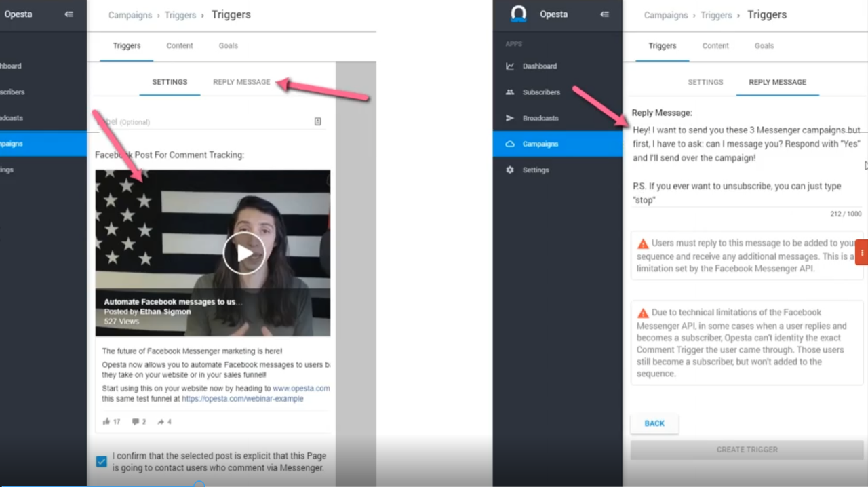Switch to the Triggers tab on the right screen

click(x=663, y=46)
